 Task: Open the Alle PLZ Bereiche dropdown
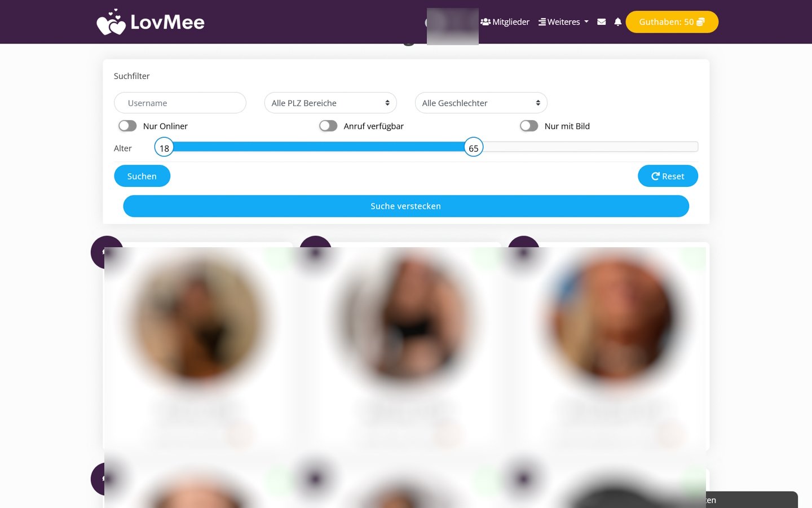330,103
